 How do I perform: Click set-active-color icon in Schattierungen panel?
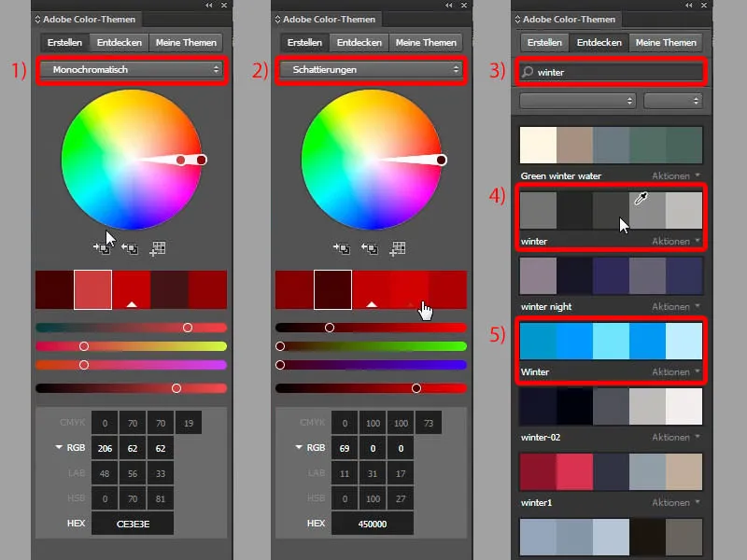(341, 248)
